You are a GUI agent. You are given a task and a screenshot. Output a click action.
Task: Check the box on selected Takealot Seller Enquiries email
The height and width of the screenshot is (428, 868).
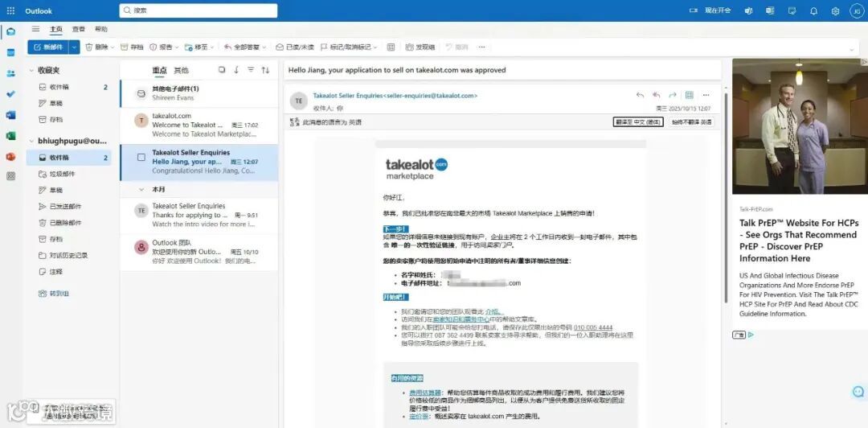tap(141, 158)
